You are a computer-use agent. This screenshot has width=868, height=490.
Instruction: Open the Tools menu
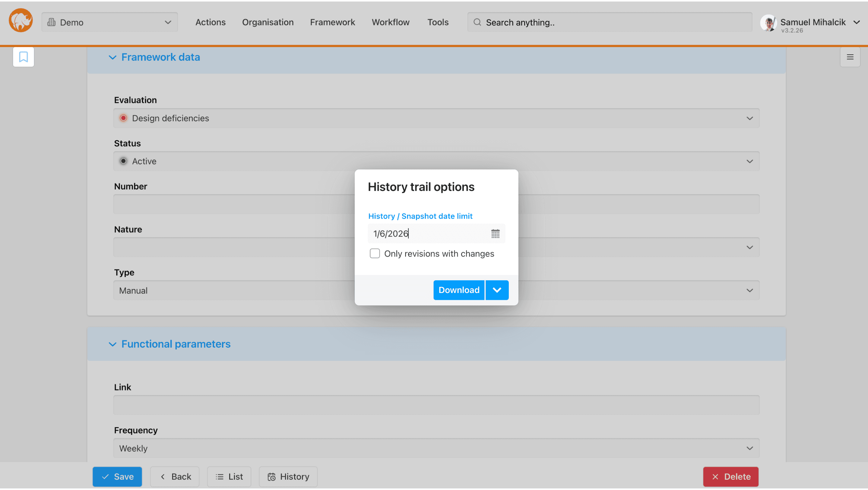click(438, 22)
